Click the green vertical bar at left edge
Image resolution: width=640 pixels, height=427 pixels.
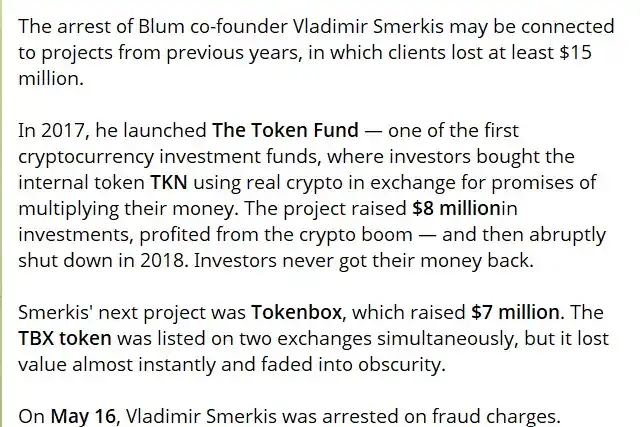1,214
